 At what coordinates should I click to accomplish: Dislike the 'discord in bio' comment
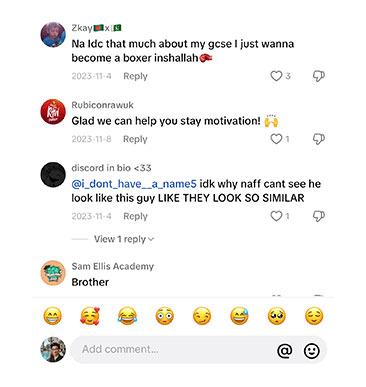(x=318, y=216)
